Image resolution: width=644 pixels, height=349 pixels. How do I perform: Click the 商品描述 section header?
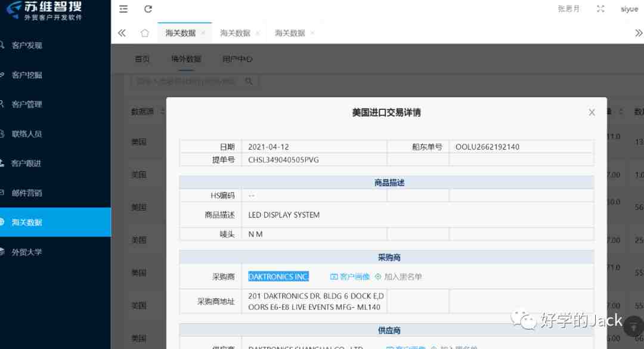[x=389, y=183]
